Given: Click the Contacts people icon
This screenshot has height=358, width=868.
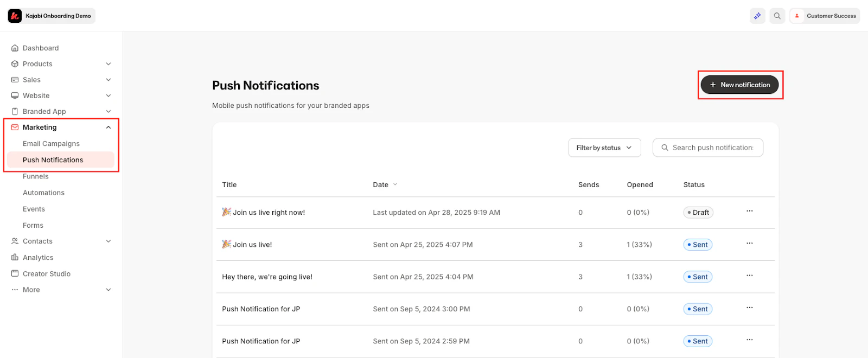Looking at the screenshot, I should tap(15, 241).
